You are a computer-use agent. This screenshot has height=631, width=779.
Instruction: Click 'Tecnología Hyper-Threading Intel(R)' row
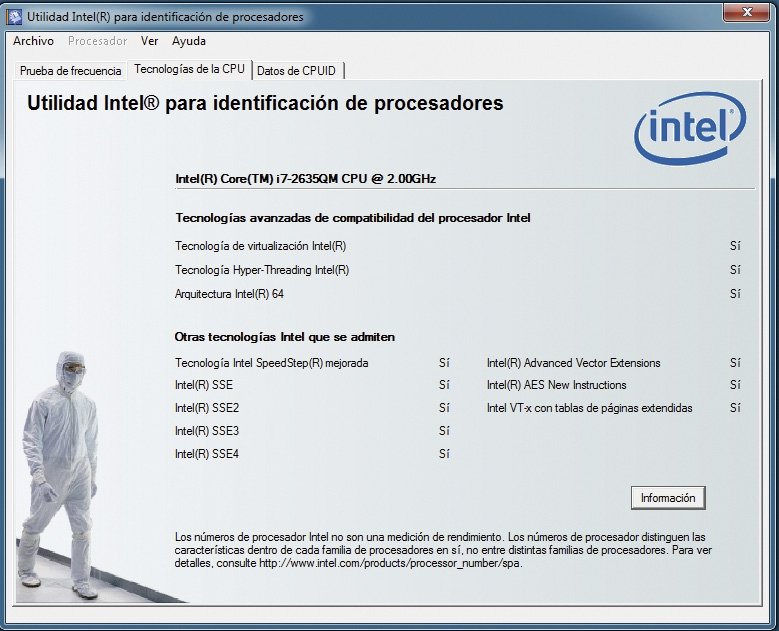458,270
